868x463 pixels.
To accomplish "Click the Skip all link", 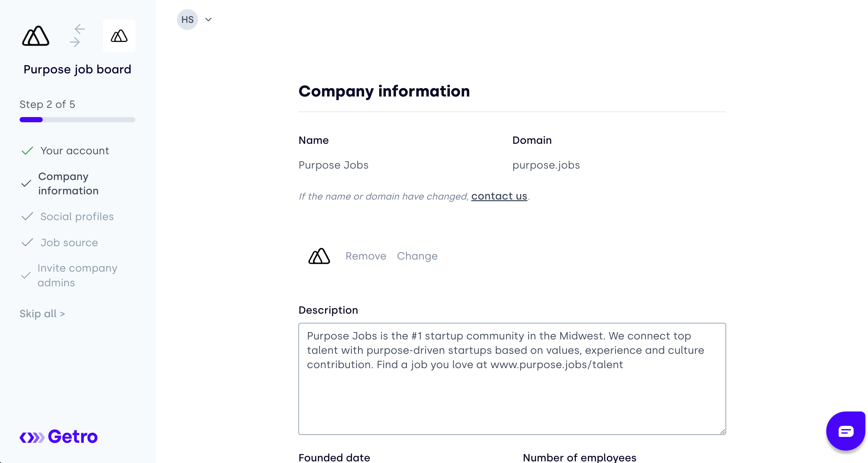I will pos(42,314).
